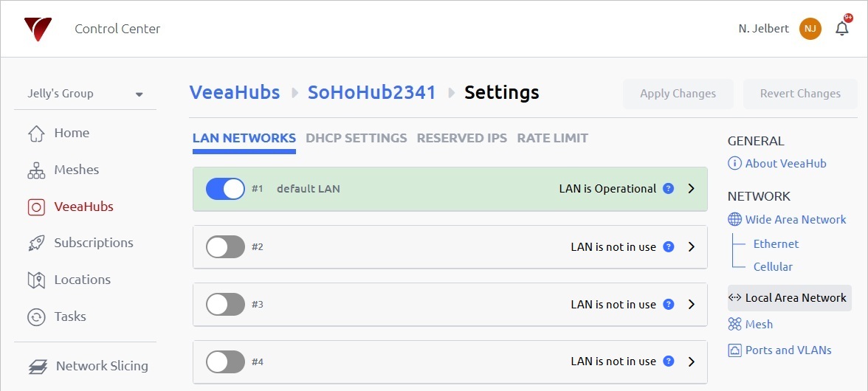Expand LAN #4 row chevron

pos(691,361)
